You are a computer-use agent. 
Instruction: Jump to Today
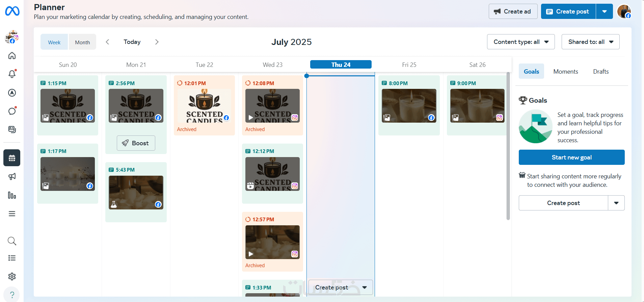[132, 42]
